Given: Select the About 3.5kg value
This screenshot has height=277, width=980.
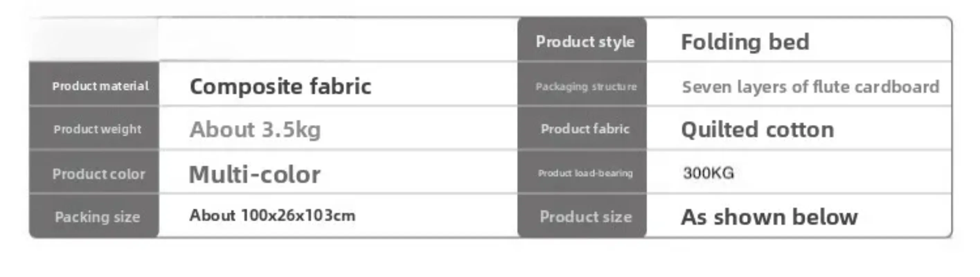Looking at the screenshot, I should 255,129.
